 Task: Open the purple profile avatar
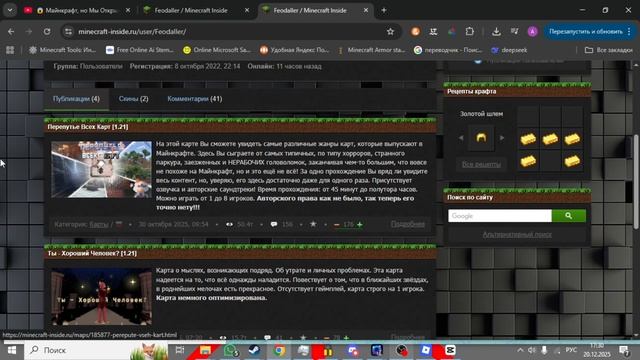(x=532, y=31)
